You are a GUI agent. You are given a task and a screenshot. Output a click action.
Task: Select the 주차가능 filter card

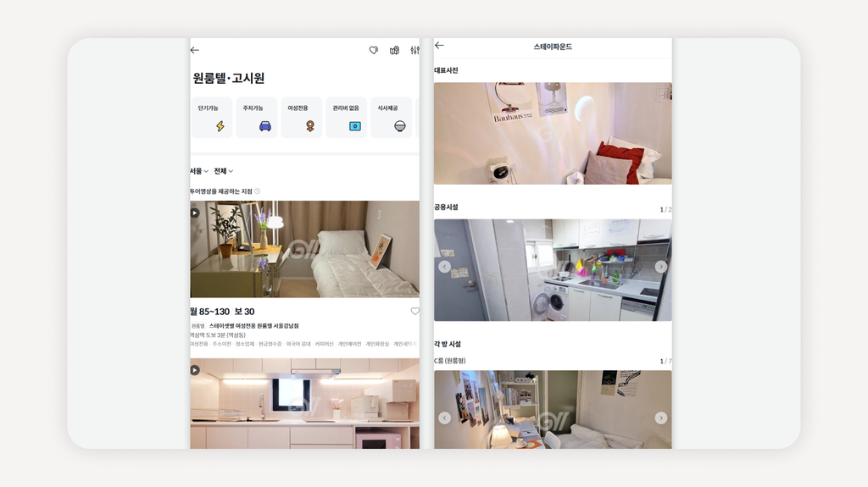257,118
